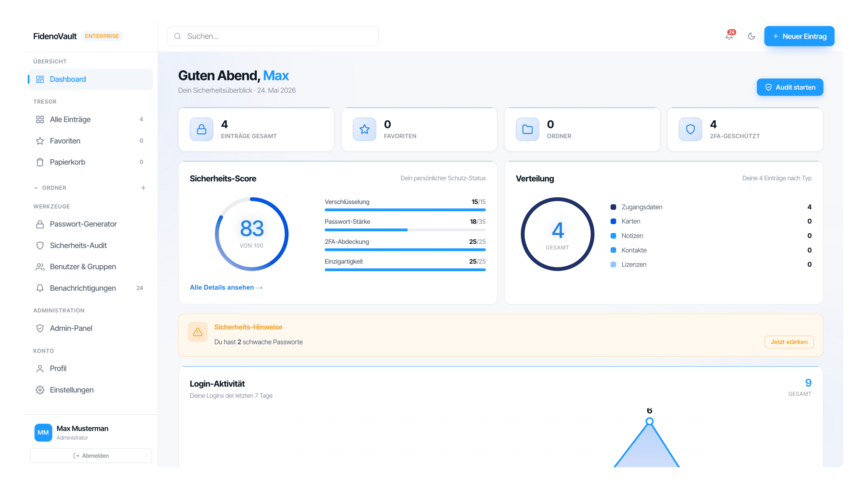
Task: Focus the Suchen search field
Action: point(273,36)
